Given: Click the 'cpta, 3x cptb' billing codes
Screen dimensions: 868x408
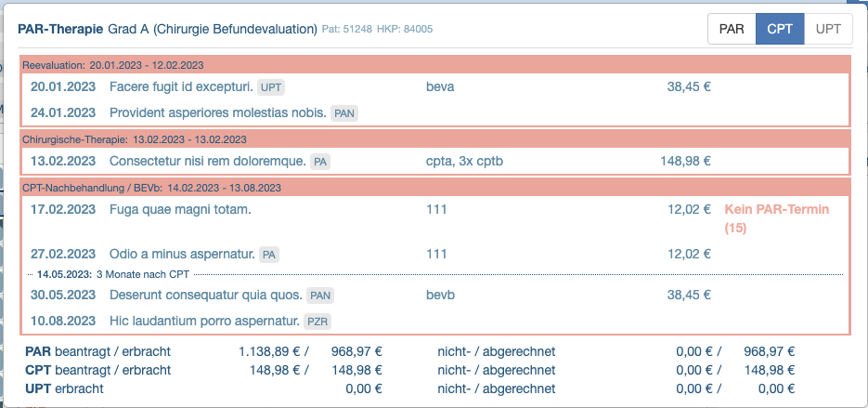Looking at the screenshot, I should tap(464, 162).
